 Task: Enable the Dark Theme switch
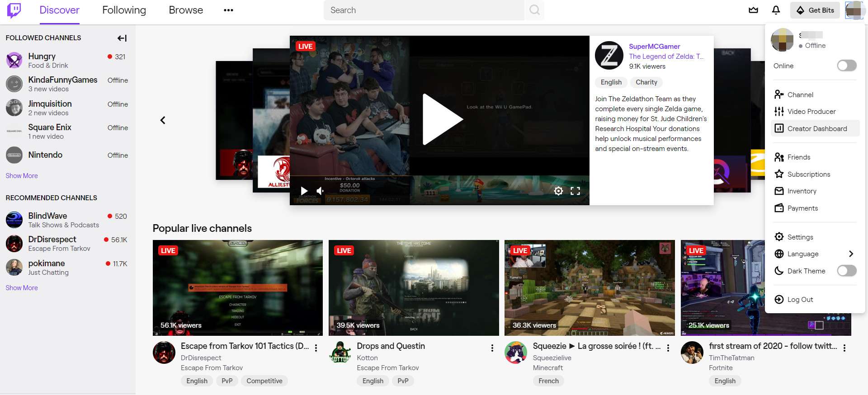point(847,271)
